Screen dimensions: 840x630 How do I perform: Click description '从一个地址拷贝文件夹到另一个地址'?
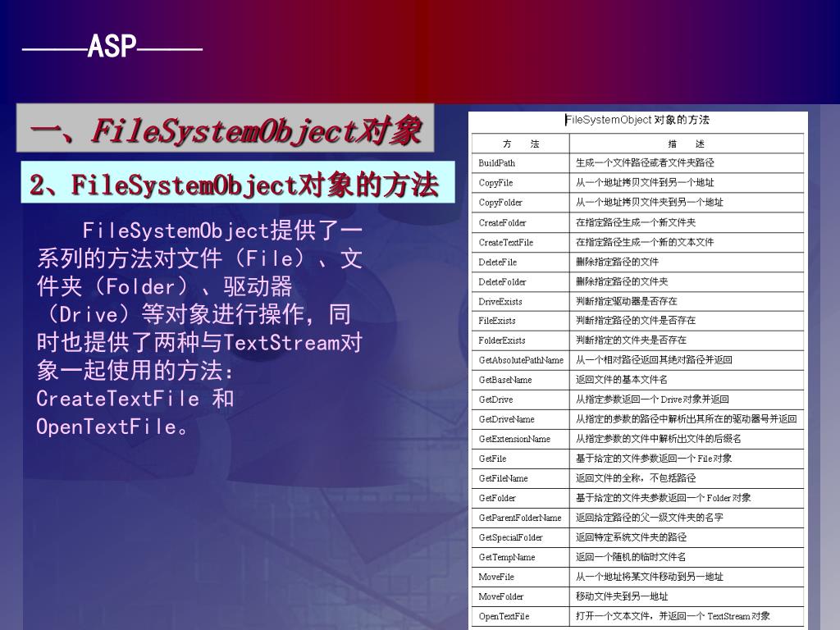click(x=650, y=203)
